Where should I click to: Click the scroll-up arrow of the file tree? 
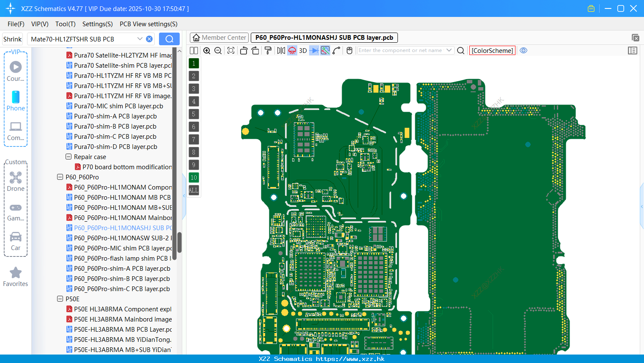pyautogui.click(x=179, y=51)
